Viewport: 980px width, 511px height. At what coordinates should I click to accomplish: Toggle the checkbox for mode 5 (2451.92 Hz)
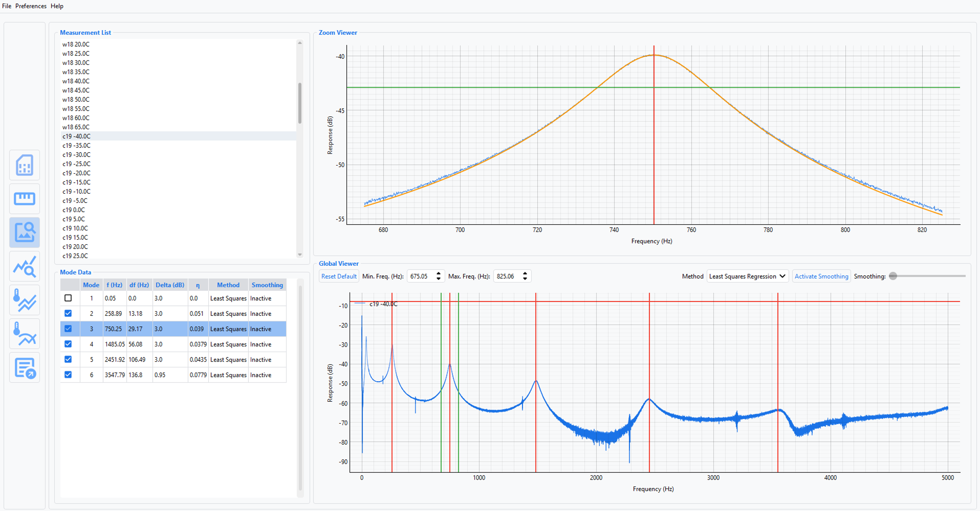pos(68,359)
